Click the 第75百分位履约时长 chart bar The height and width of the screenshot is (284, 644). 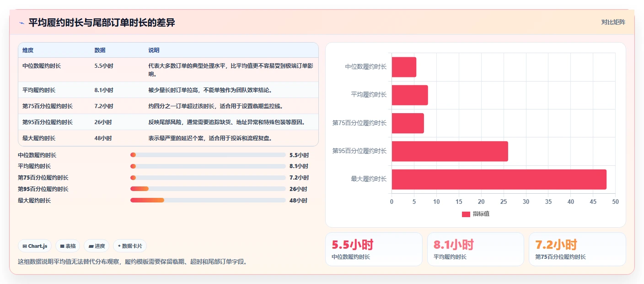tap(408, 123)
